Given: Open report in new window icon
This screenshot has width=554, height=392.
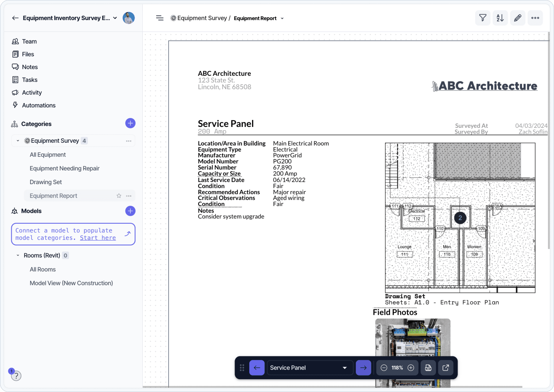Looking at the screenshot, I should (446, 368).
